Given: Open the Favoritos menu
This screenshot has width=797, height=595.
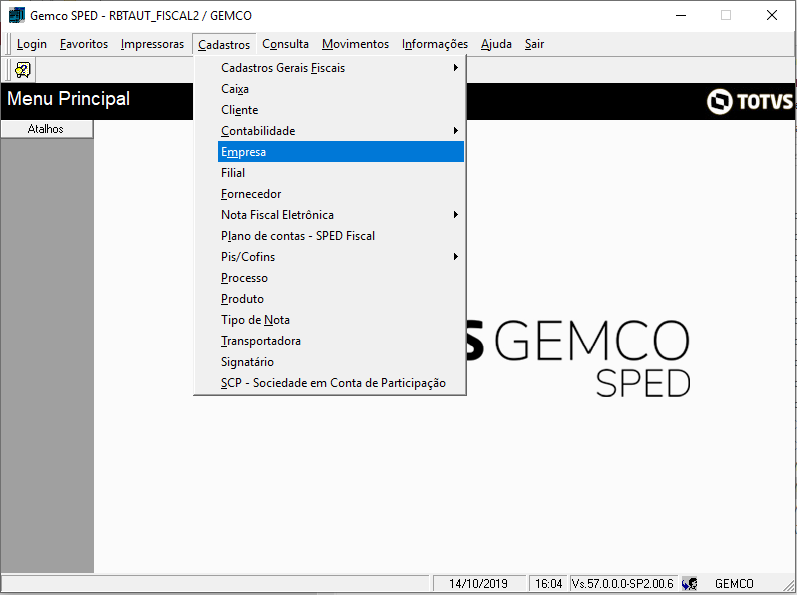Looking at the screenshot, I should tap(84, 44).
